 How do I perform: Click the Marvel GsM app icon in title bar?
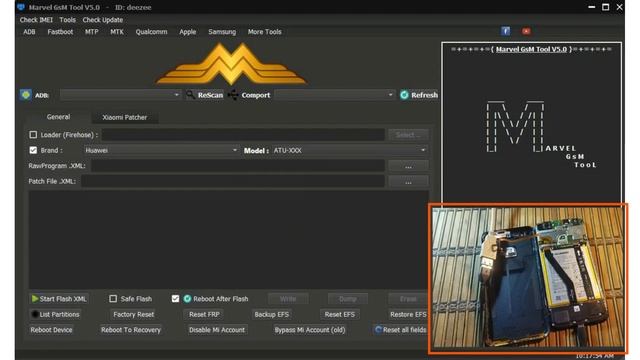pyautogui.click(x=21, y=7)
